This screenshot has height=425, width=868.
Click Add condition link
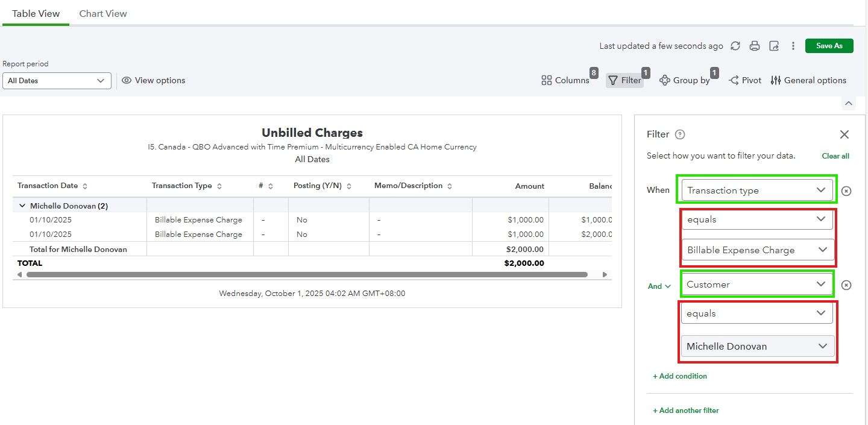coord(680,376)
